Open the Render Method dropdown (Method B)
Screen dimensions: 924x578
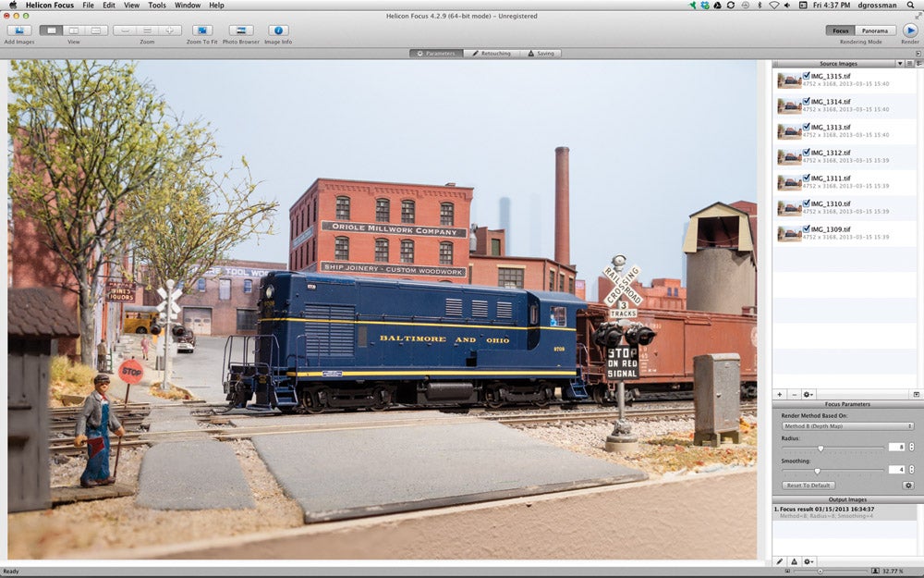tap(847, 425)
